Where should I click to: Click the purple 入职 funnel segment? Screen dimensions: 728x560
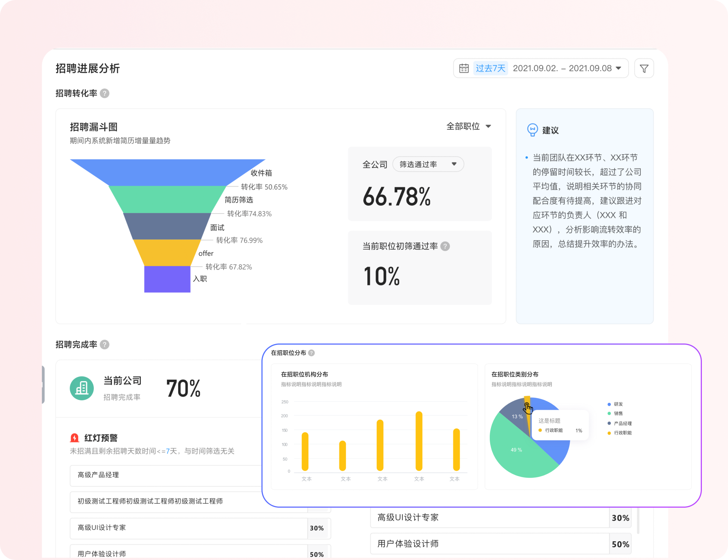(167, 279)
